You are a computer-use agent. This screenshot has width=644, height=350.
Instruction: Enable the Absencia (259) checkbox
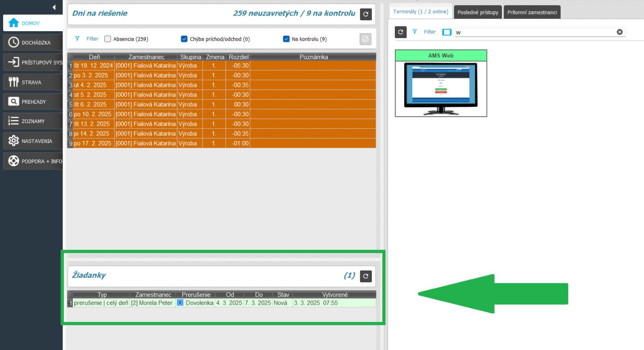(107, 39)
